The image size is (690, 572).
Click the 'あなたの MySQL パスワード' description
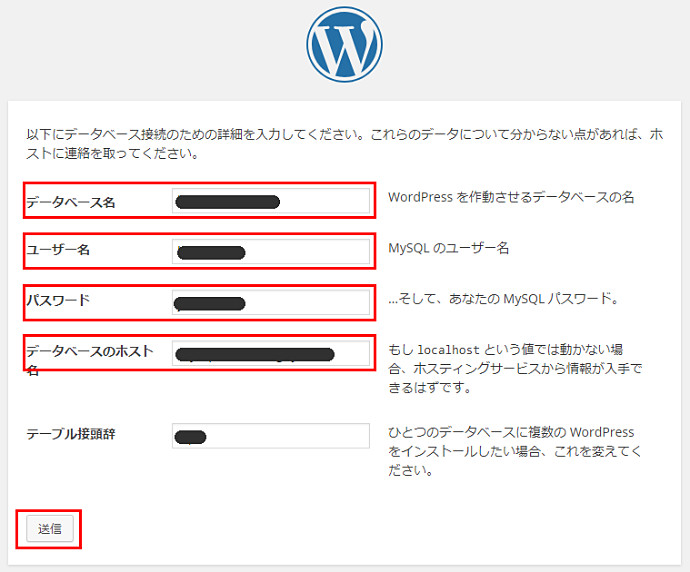504,298
